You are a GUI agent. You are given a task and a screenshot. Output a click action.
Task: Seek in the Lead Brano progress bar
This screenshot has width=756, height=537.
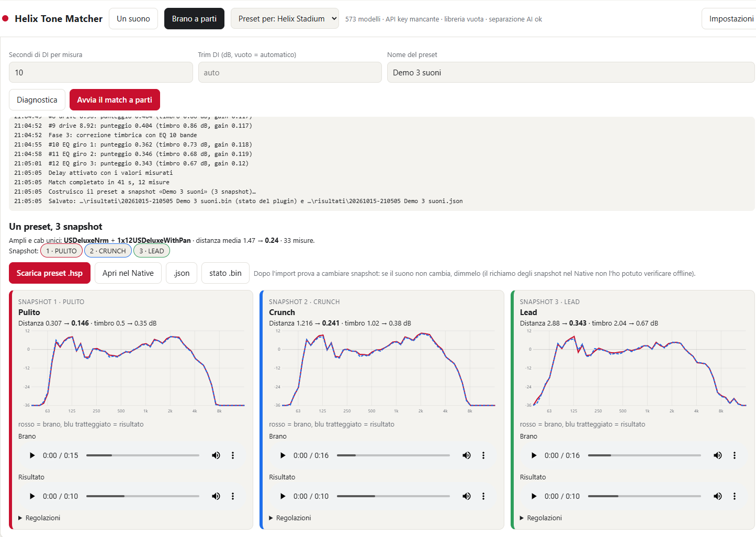645,455
